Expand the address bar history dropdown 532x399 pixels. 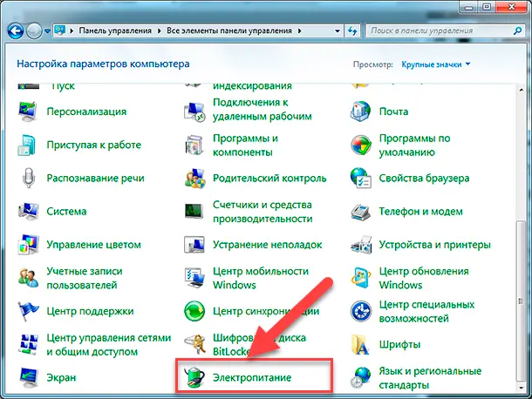click(x=338, y=30)
